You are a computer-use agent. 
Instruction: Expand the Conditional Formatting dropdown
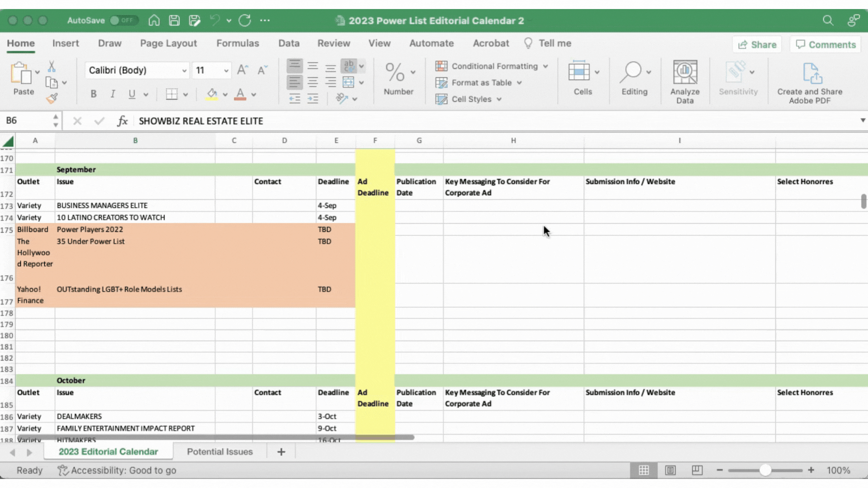pos(546,66)
